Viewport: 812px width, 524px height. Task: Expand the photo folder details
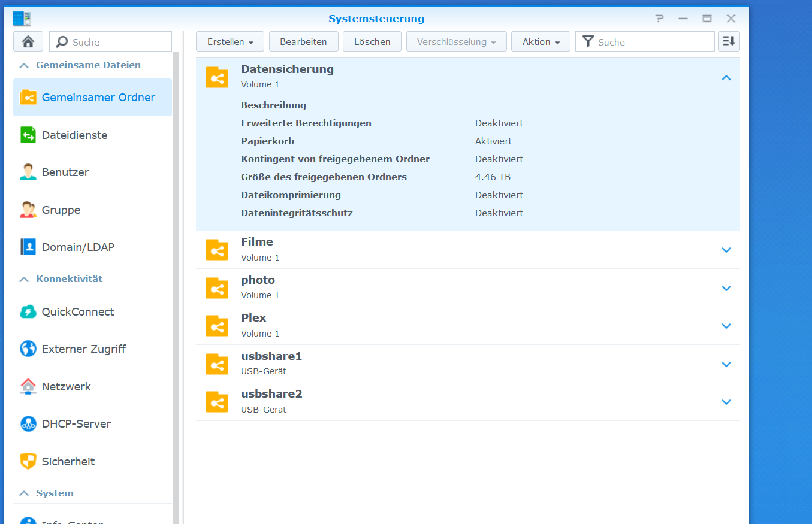click(x=726, y=288)
